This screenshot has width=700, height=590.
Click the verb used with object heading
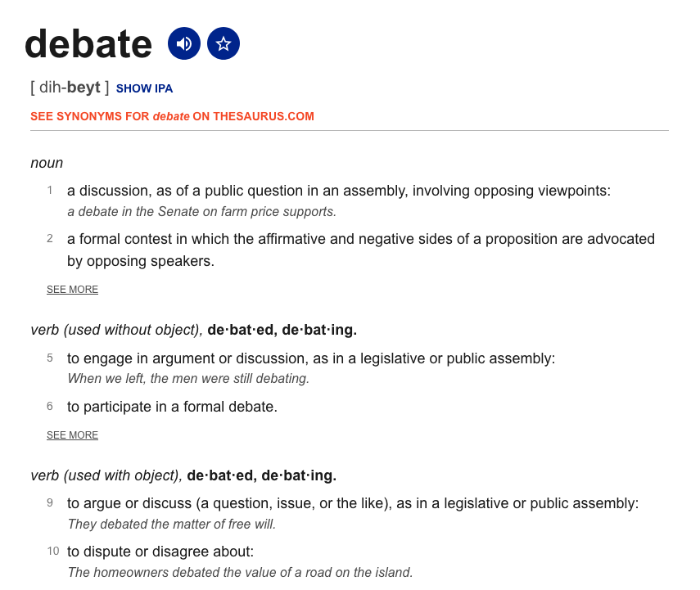[x=183, y=475]
